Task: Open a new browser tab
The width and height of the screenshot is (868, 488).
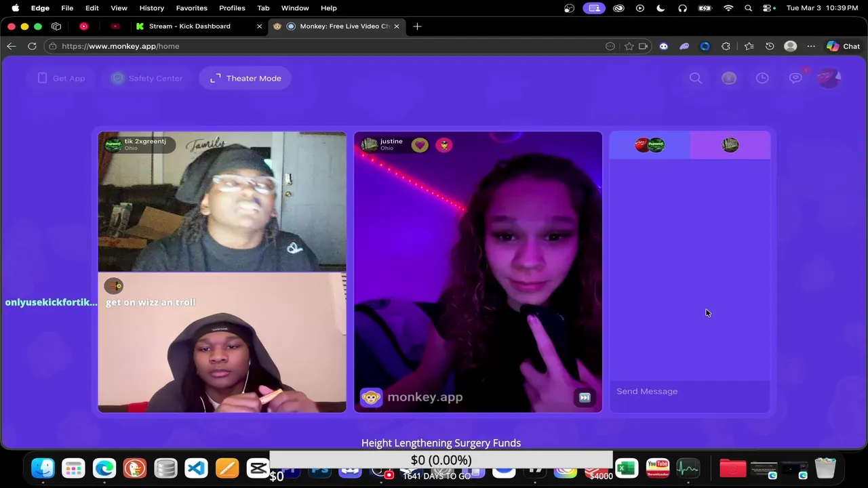Action: pyautogui.click(x=417, y=26)
